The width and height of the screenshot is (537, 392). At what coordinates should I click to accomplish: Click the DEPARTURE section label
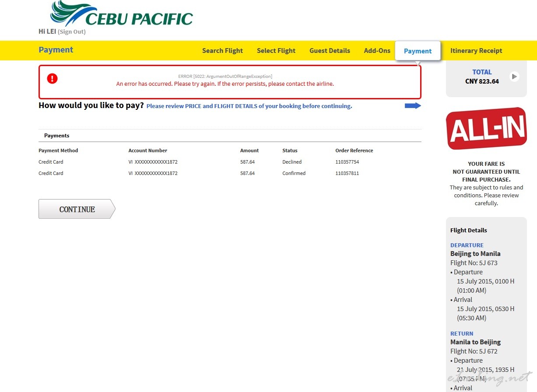tap(467, 245)
